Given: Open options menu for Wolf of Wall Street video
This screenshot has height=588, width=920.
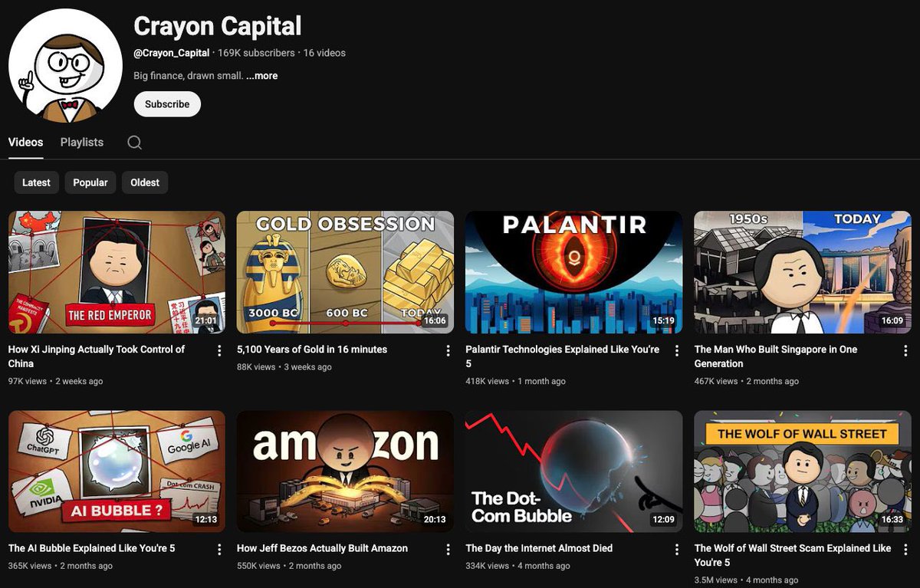Looking at the screenshot, I should point(905,550).
